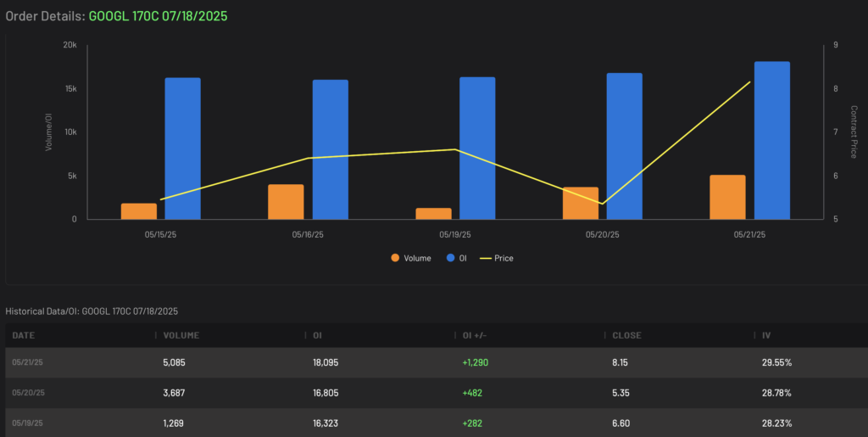Click OI value 18,095
This screenshot has height=437, width=868.
click(325, 363)
